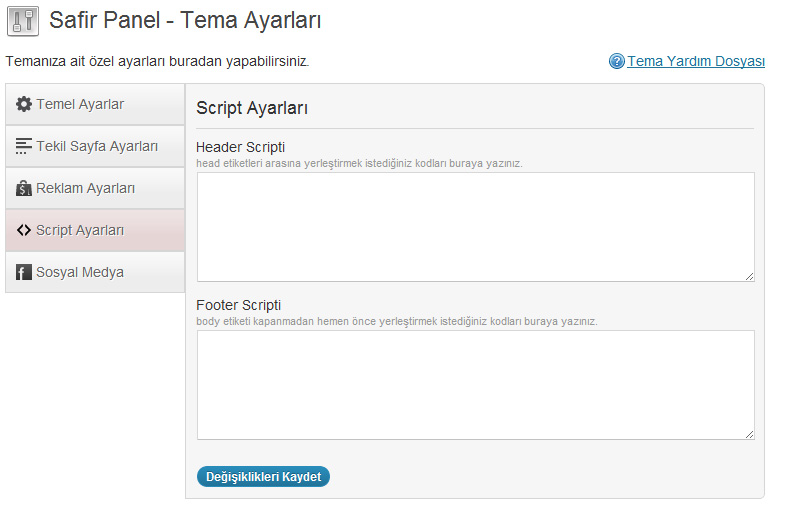Select the Script Ayarları tab

click(x=95, y=230)
